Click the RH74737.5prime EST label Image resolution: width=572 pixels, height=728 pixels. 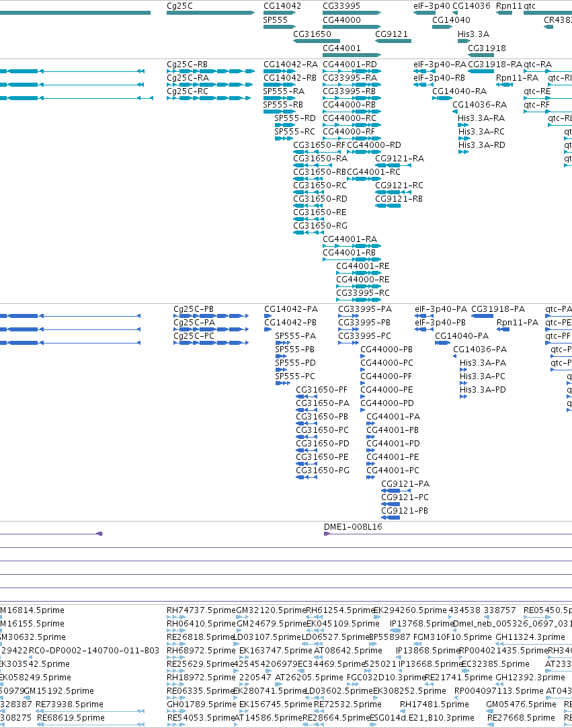(x=201, y=610)
